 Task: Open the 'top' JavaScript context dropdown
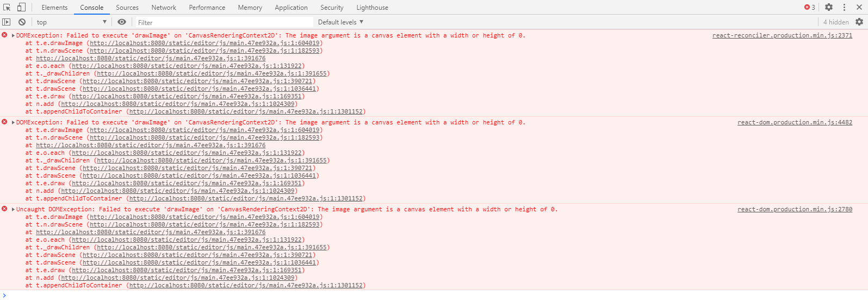coord(72,22)
